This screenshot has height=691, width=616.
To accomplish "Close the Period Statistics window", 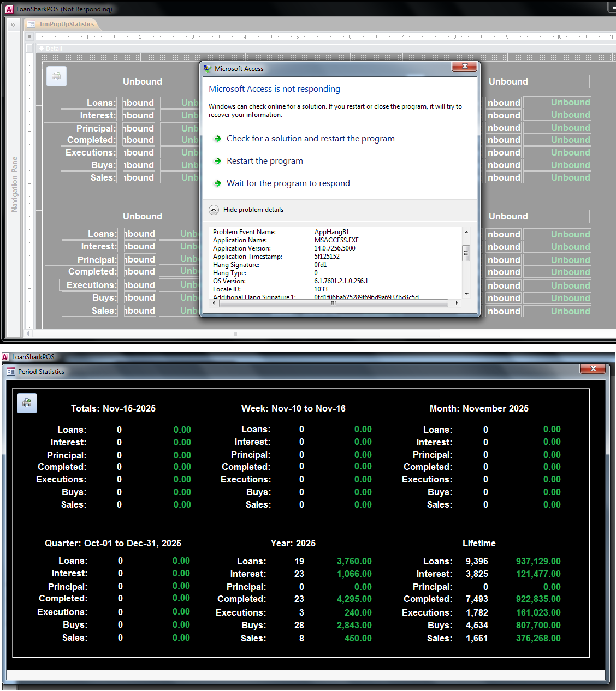I will click(x=593, y=369).
